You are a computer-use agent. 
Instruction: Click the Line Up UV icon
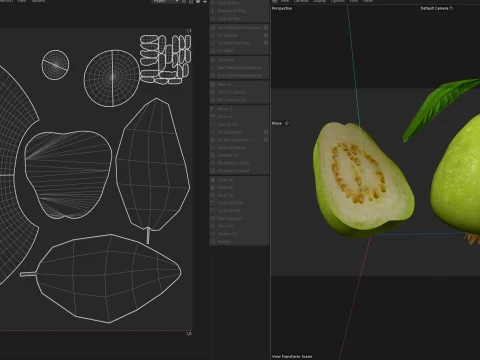[213, 124]
